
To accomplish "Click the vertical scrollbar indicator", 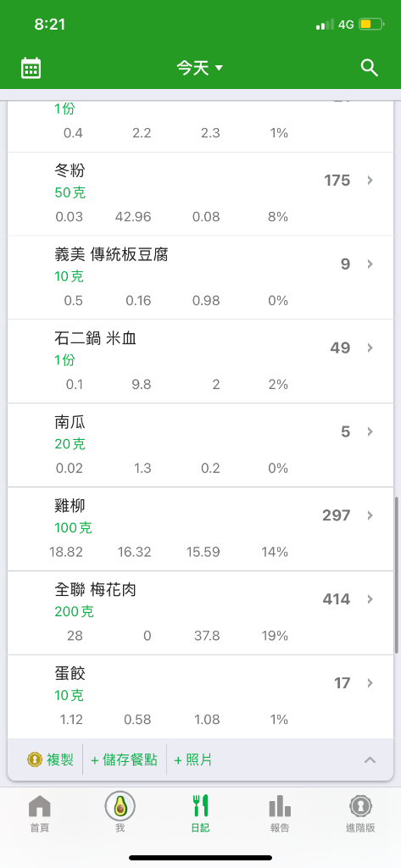I will click(x=396, y=576).
